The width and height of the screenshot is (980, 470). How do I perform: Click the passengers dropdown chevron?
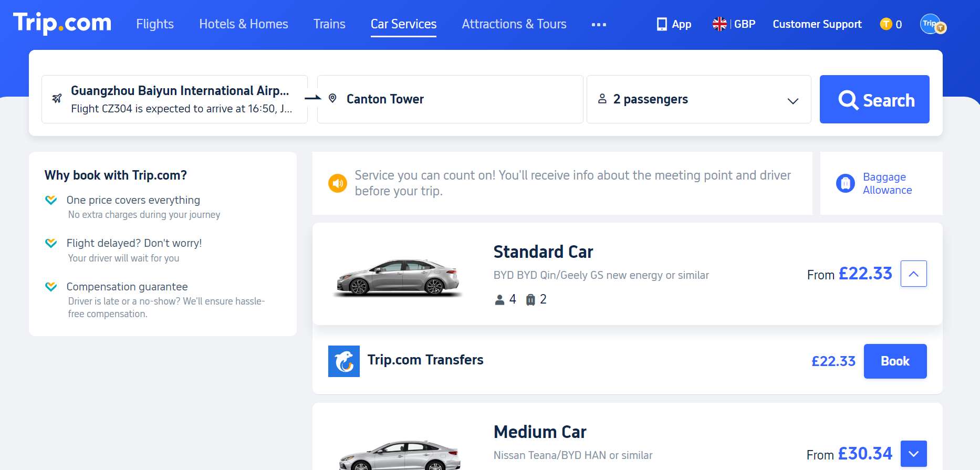(793, 101)
